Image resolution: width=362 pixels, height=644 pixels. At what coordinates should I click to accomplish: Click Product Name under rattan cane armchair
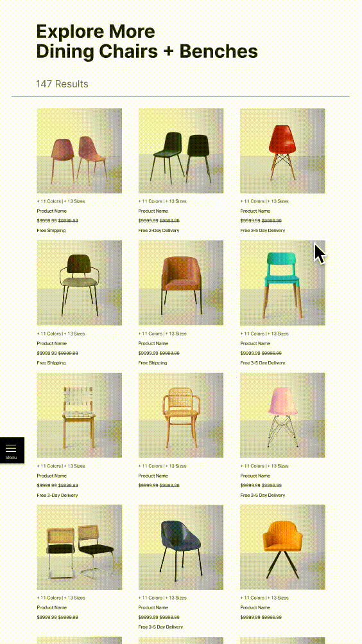point(153,476)
